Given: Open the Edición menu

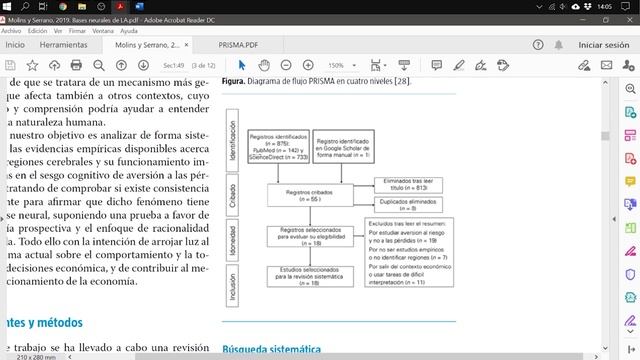Looking at the screenshot, I should coord(37,31).
